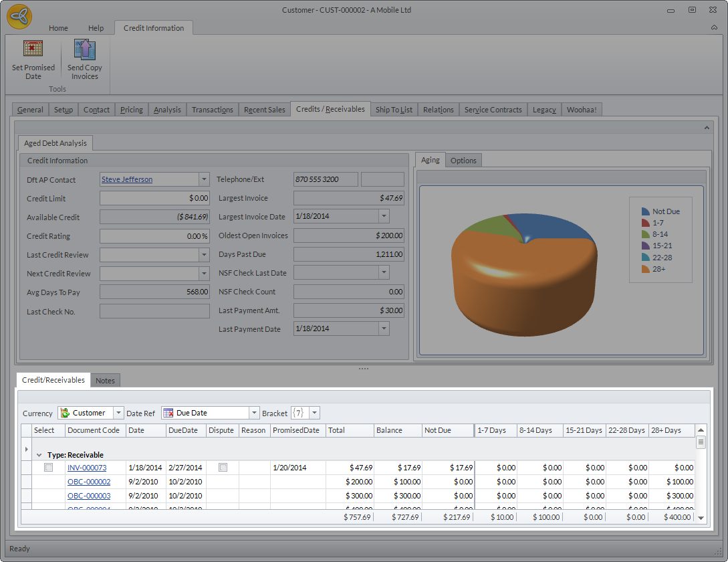Click the Customer currency icon
This screenshot has width=728, height=562.
pyautogui.click(x=65, y=413)
